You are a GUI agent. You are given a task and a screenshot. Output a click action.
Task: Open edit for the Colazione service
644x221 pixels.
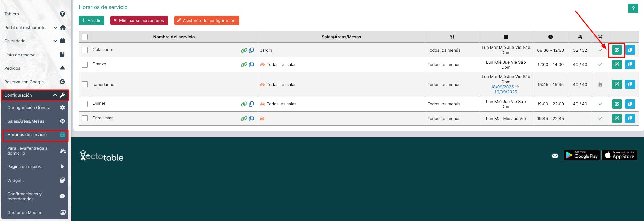point(617,50)
